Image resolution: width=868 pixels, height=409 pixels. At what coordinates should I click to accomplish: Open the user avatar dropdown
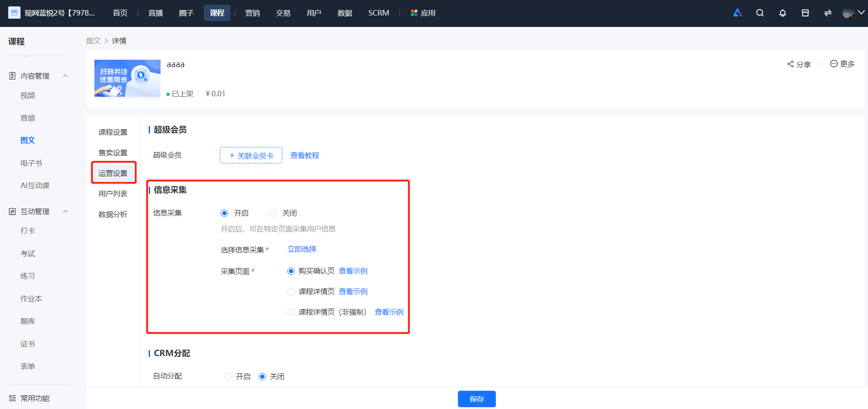pos(853,13)
